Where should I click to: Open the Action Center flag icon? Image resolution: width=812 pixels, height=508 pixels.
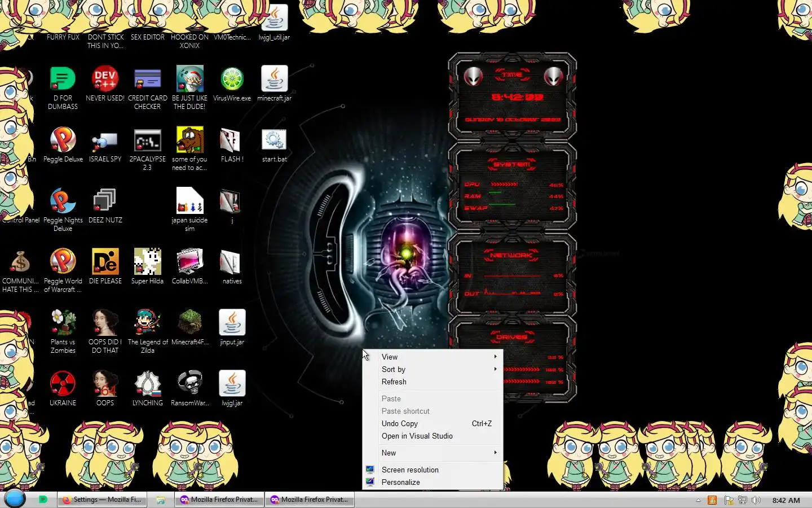point(729,500)
